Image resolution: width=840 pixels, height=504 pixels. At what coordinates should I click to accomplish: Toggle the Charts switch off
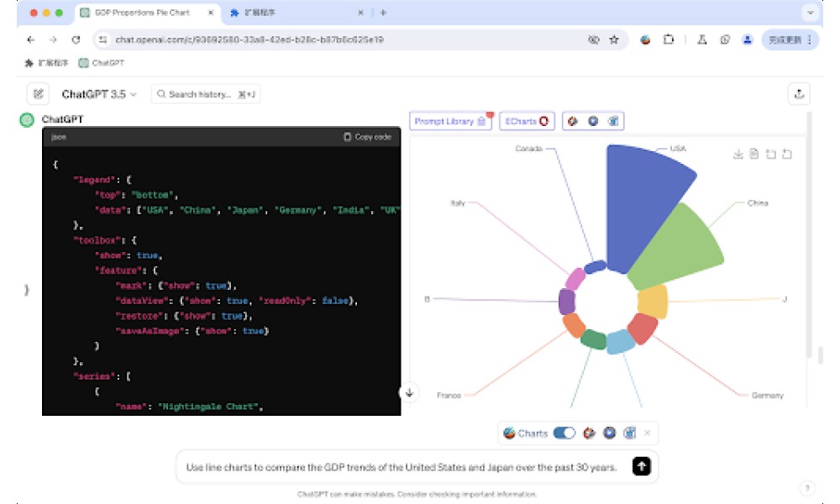coord(564,433)
